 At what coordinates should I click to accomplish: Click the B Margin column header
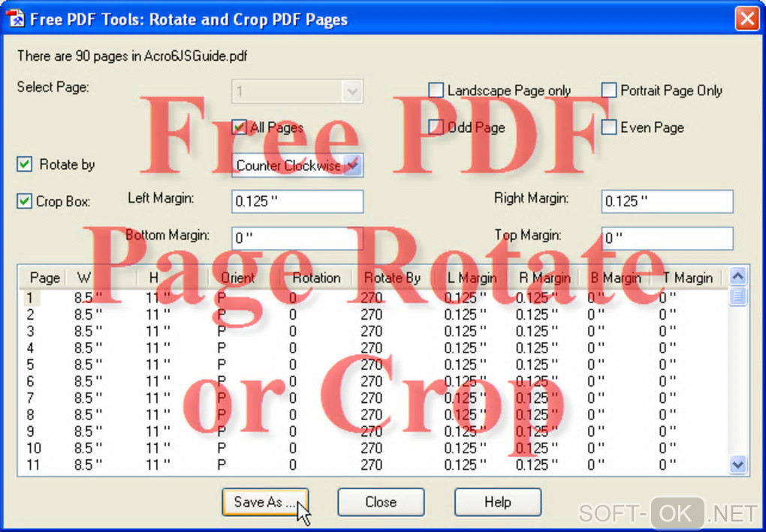[x=615, y=278]
